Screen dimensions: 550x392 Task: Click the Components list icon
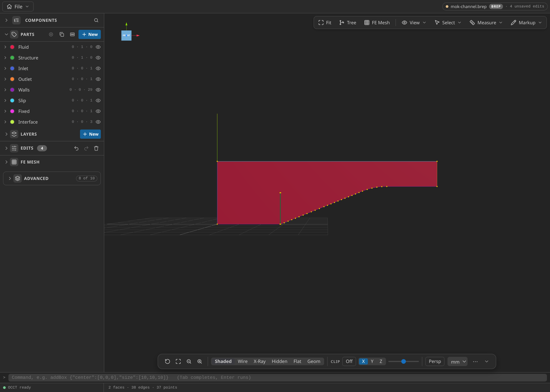(x=16, y=20)
